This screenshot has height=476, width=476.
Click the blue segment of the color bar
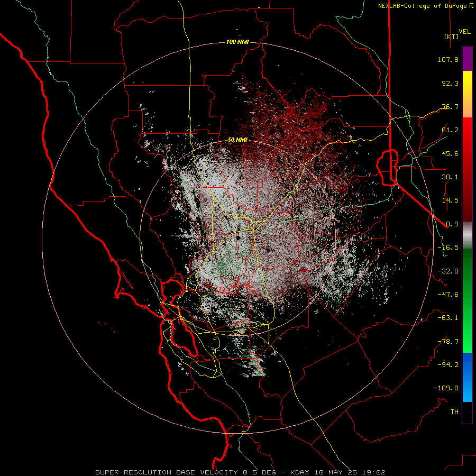[467, 377]
